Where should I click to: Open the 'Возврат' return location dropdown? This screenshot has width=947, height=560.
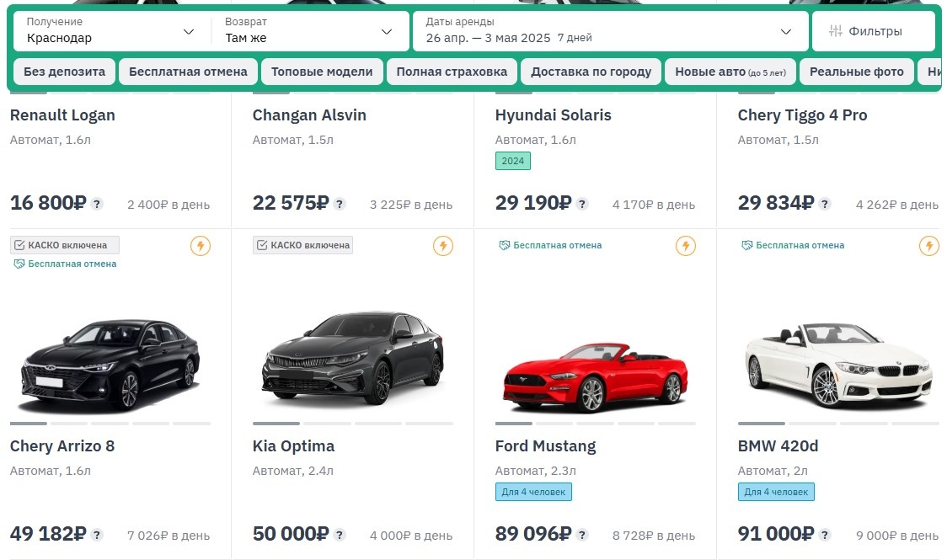(309, 31)
